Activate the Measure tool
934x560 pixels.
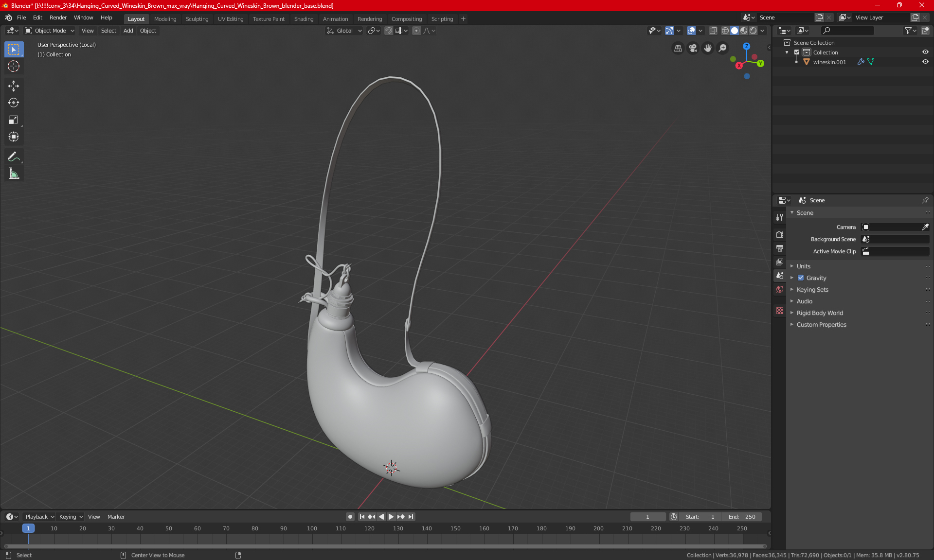[x=14, y=174]
